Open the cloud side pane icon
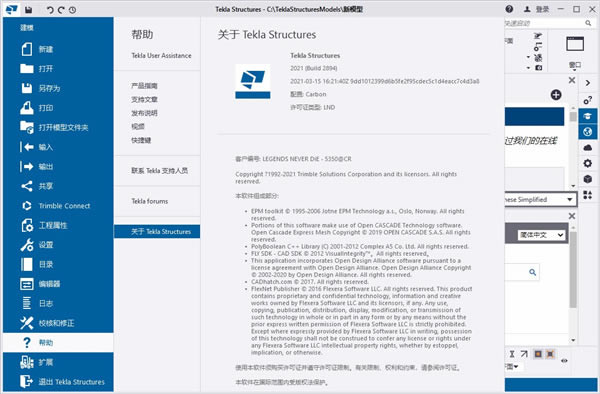Viewport: 600px width, 394px height. pos(588,148)
